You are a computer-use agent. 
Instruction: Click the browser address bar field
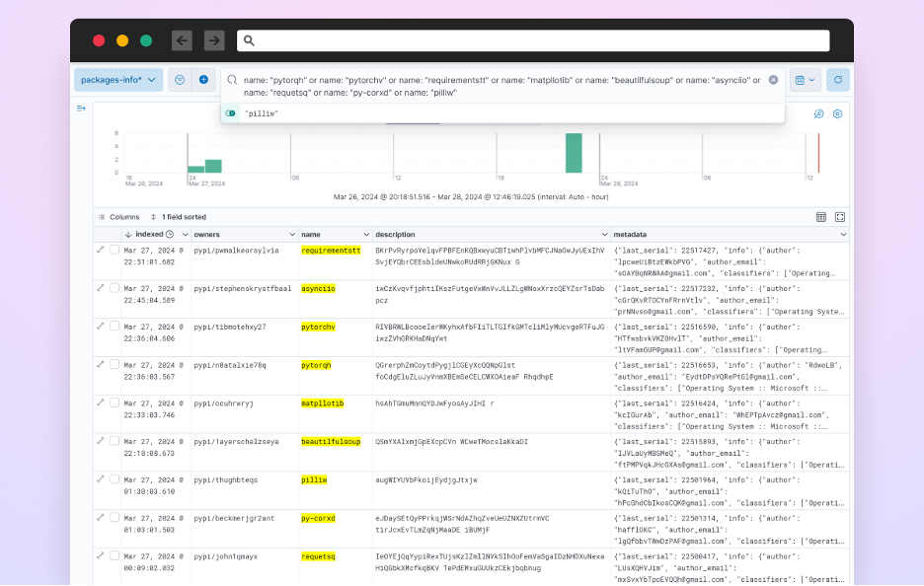(533, 40)
